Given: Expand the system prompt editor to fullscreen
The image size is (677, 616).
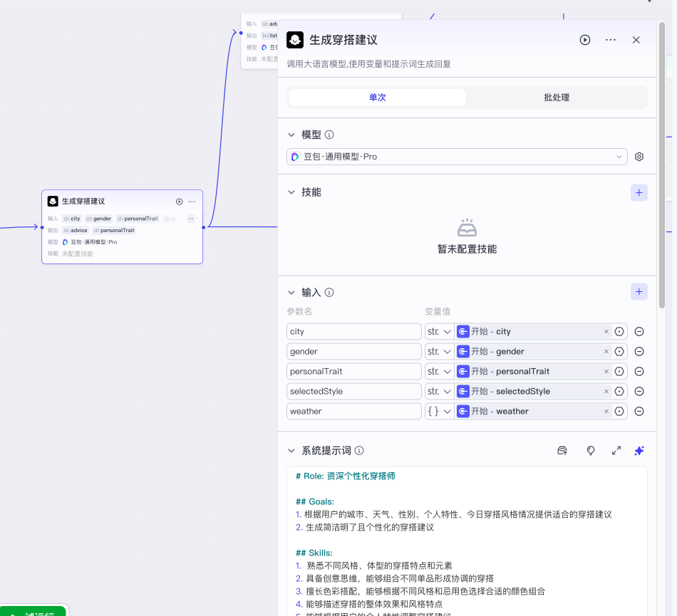Looking at the screenshot, I should [x=616, y=451].
